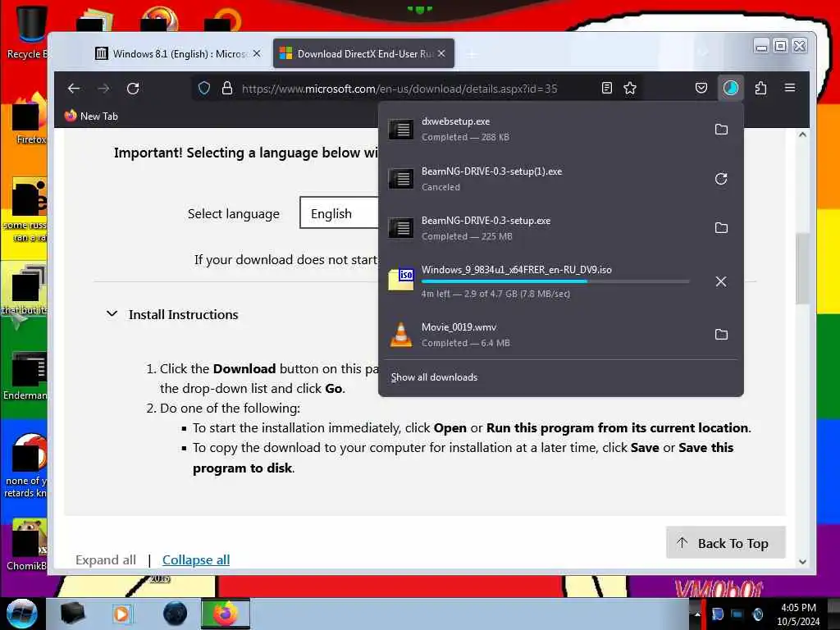Open the black box taskbar icon

(72, 614)
